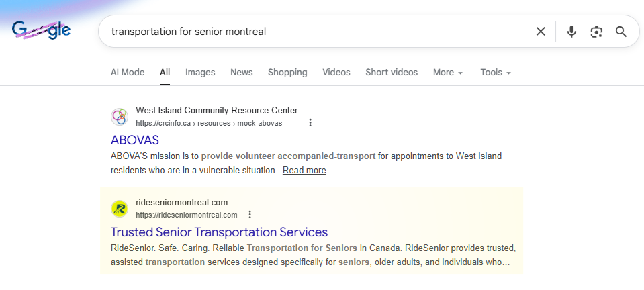Clear the search query with the X icon
The image size is (644, 290).
541,32
